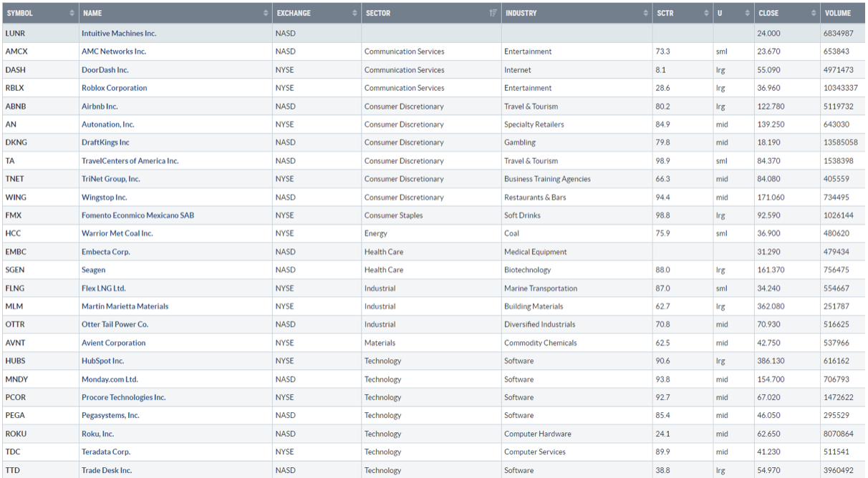The image size is (868, 478).
Task: Click Procore Technologies Inc. link
Action: coord(124,397)
